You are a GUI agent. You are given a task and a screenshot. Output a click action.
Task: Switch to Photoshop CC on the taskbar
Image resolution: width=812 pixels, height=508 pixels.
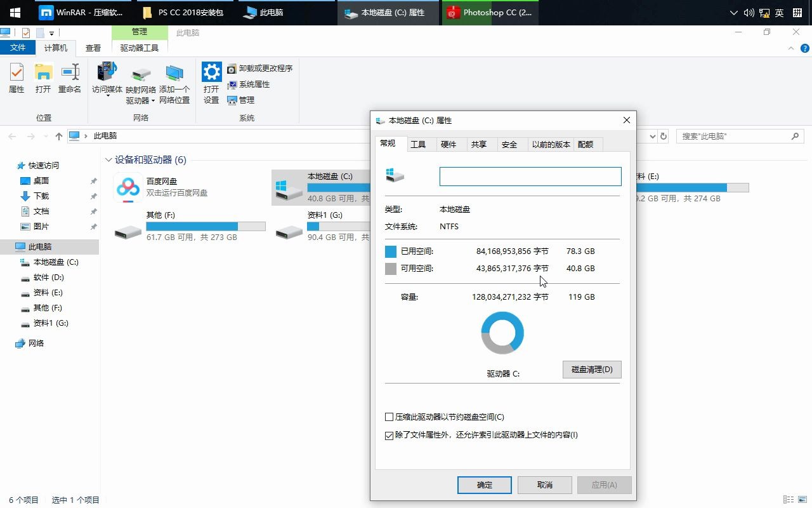point(492,12)
